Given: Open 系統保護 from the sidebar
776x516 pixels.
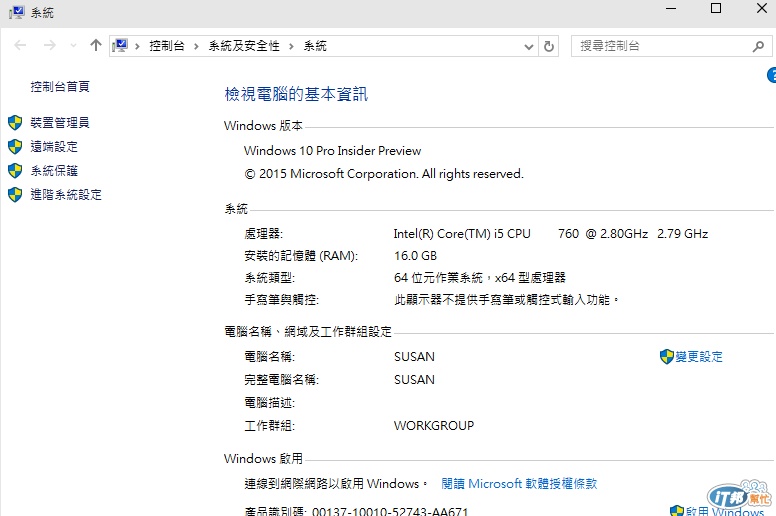Looking at the screenshot, I should [54, 171].
